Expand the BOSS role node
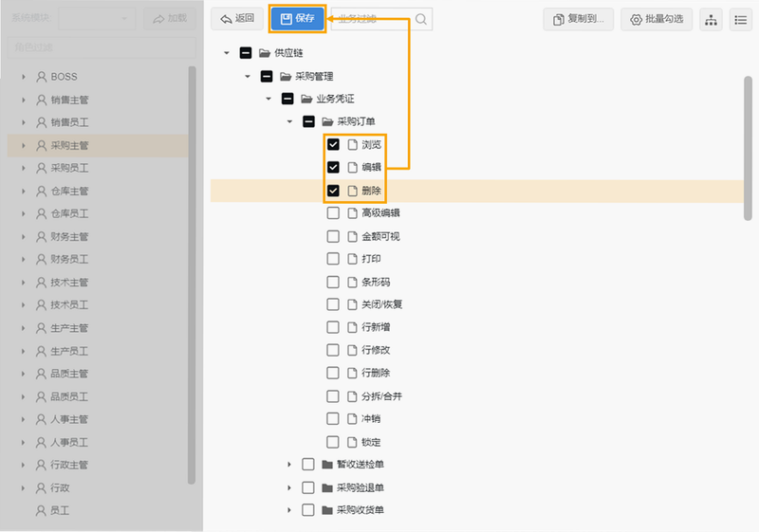 [23, 77]
